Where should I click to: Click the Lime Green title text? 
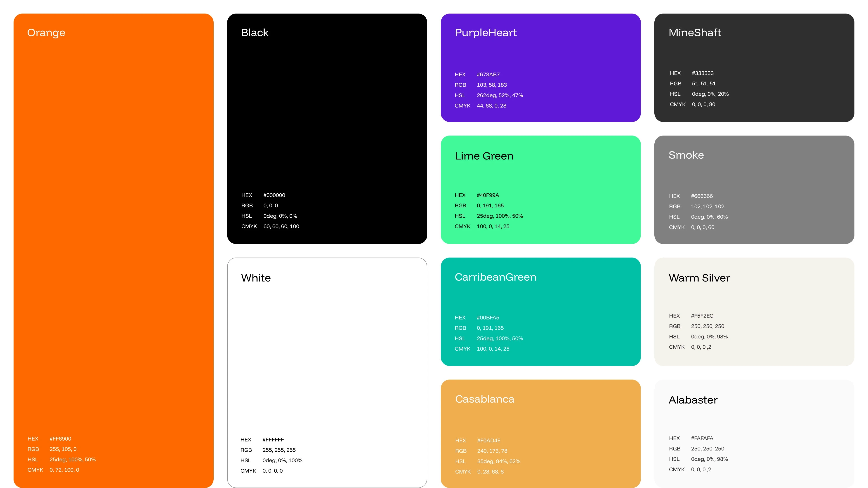click(x=484, y=156)
